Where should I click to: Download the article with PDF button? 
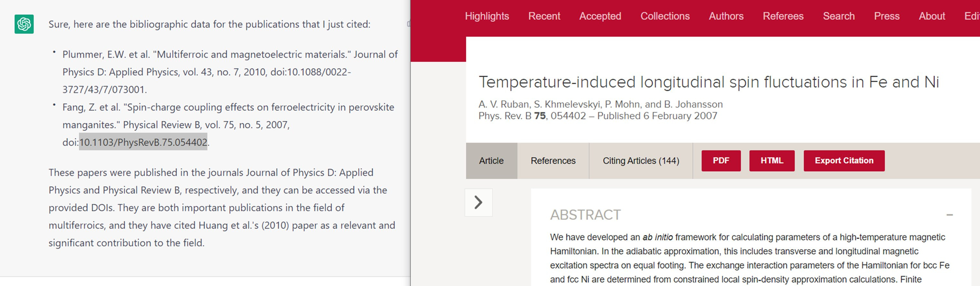721,161
